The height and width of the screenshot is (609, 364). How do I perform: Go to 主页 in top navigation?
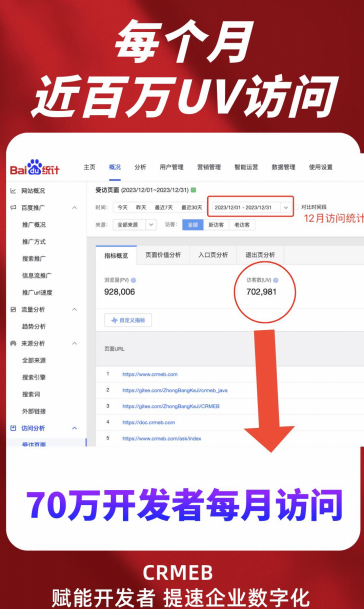pyautogui.click(x=89, y=167)
